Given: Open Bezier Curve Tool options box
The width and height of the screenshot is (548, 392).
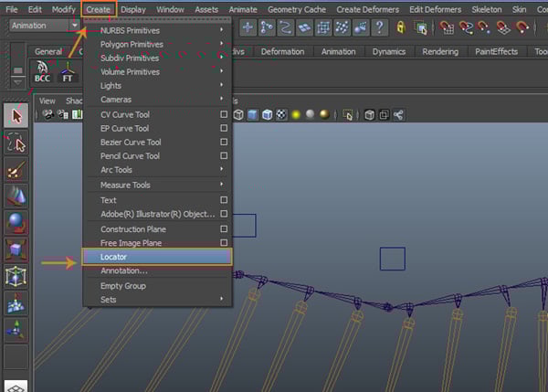Looking at the screenshot, I should [x=224, y=142].
